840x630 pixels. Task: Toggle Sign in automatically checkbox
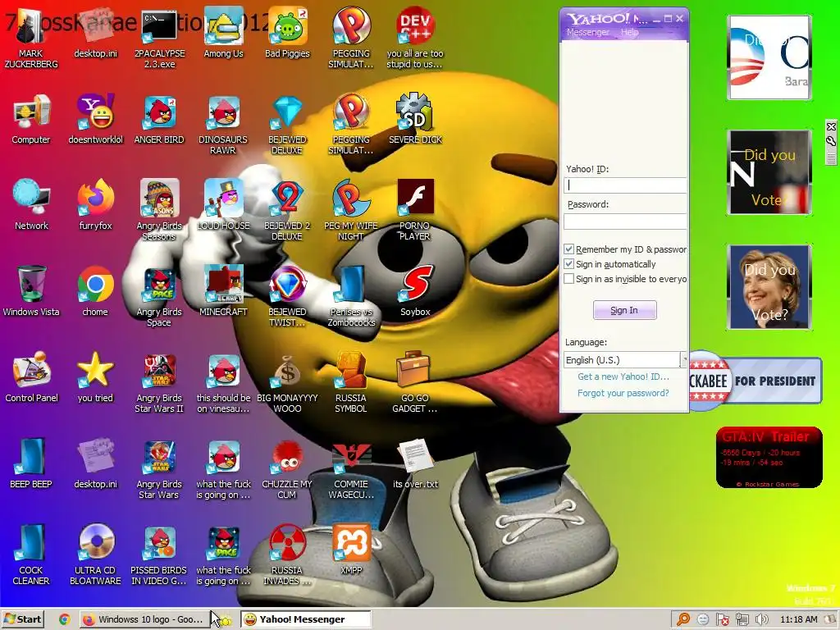tap(569, 264)
